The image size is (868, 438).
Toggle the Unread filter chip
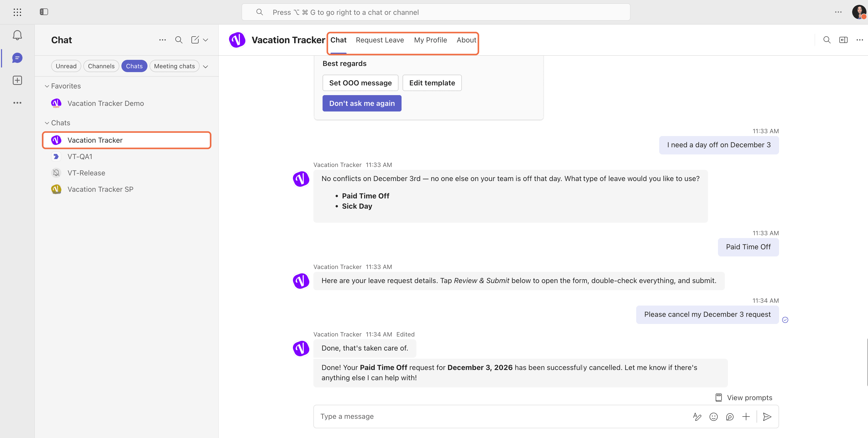click(66, 66)
